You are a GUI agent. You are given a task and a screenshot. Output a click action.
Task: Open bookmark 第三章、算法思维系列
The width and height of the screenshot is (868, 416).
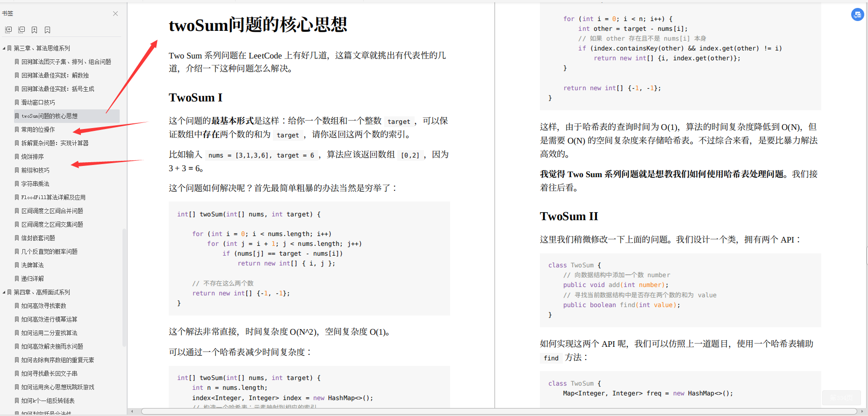(42, 48)
